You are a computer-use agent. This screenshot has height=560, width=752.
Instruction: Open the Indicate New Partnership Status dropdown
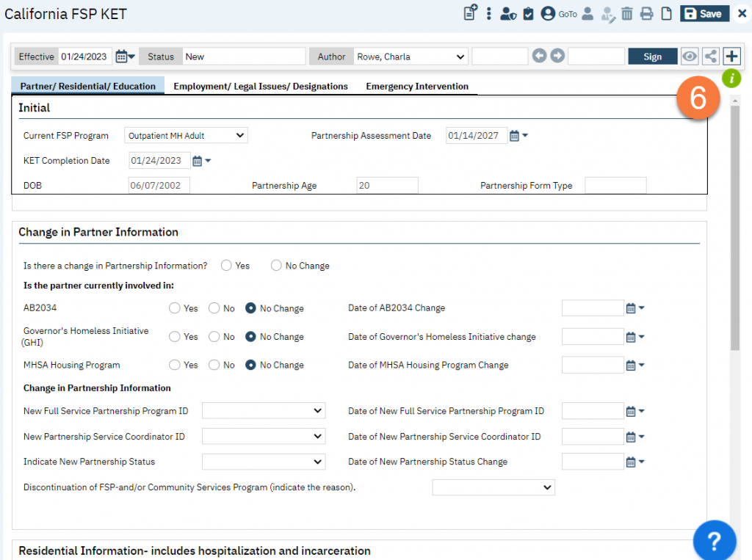click(x=263, y=462)
